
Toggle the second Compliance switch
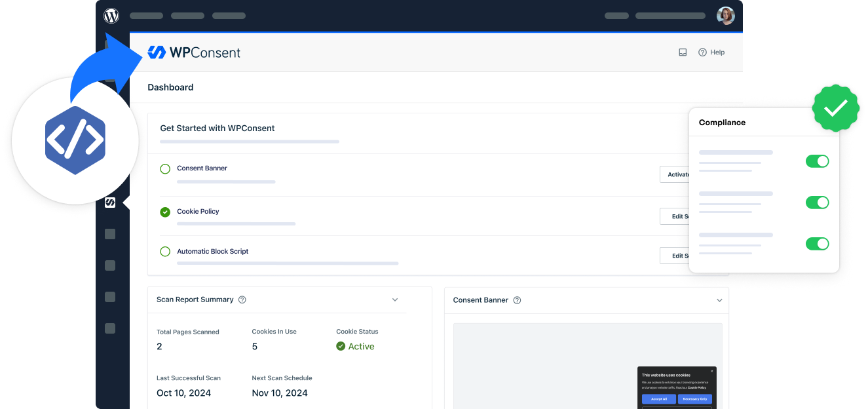(818, 203)
